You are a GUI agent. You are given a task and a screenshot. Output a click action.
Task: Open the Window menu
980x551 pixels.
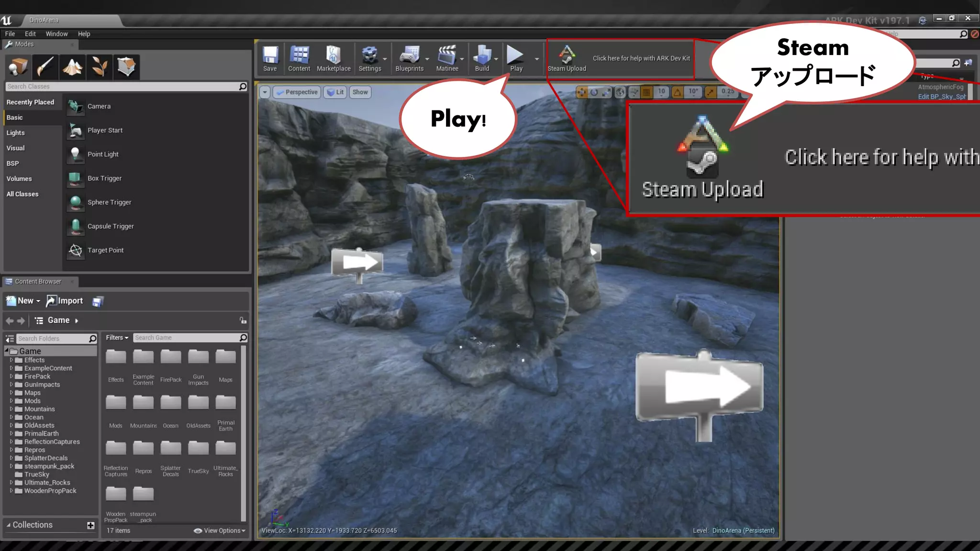(x=56, y=34)
